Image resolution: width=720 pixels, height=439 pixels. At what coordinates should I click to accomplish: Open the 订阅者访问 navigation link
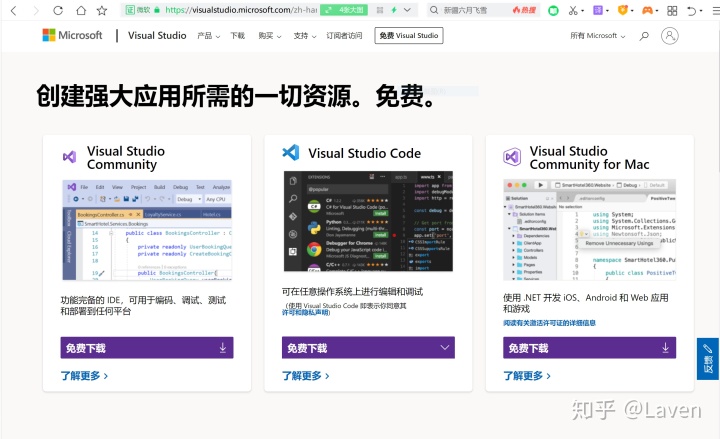[x=344, y=36]
